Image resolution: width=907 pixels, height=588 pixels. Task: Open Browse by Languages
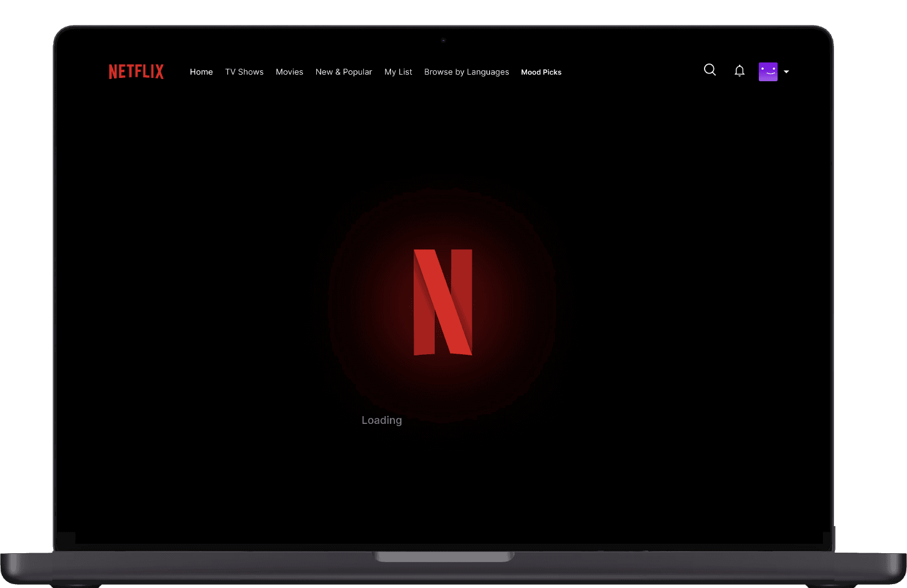click(x=467, y=72)
